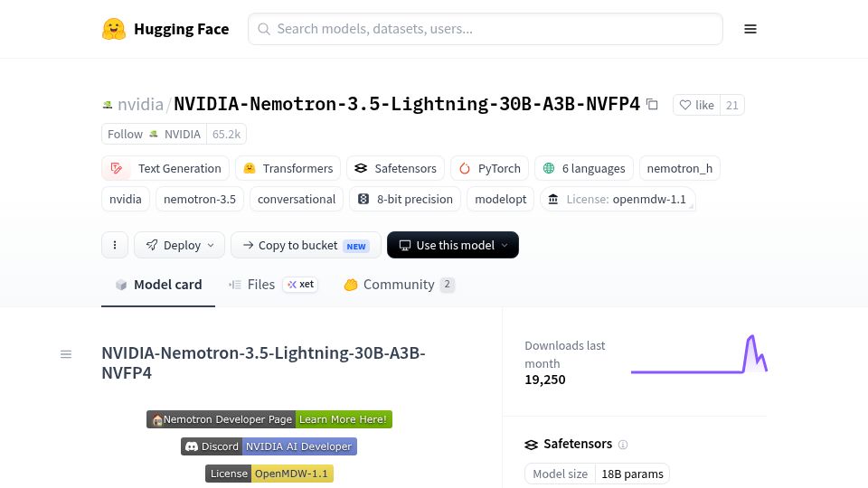Image resolution: width=868 pixels, height=488 pixels.
Task: Click the Downloads last month label
Action: point(564,354)
